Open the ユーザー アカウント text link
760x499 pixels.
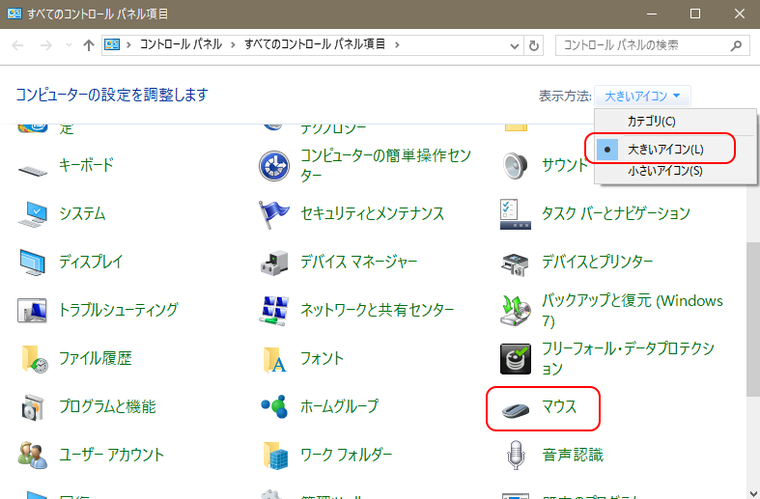coord(111,455)
